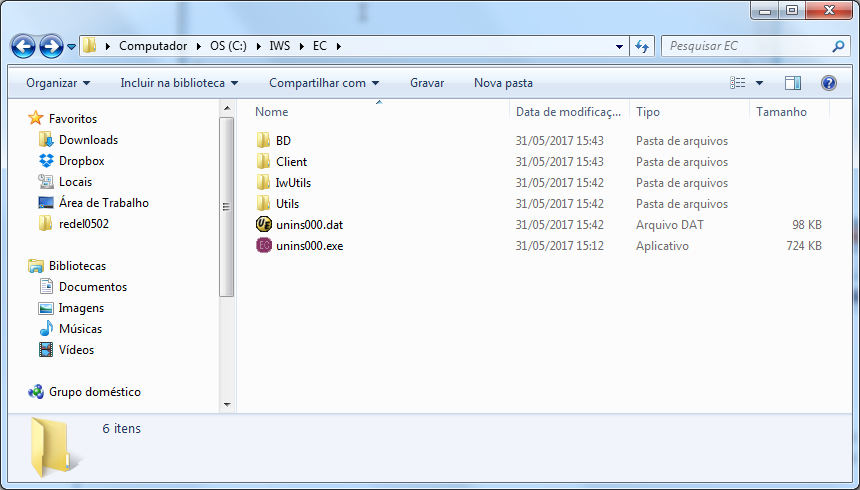Open the Compartilhar com menu
The width and height of the screenshot is (860, 490).
coord(324,83)
